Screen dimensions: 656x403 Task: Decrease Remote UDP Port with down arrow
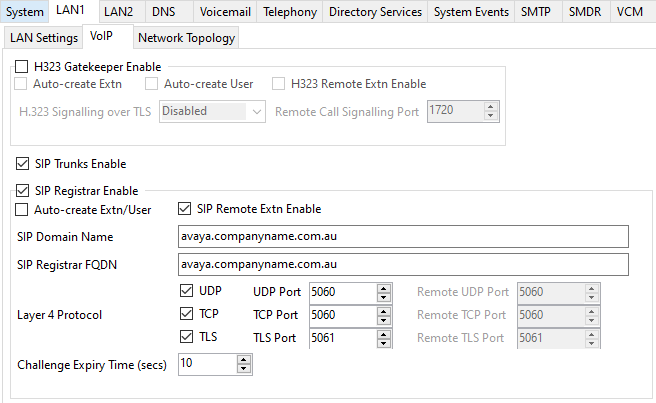pyautogui.click(x=592, y=297)
